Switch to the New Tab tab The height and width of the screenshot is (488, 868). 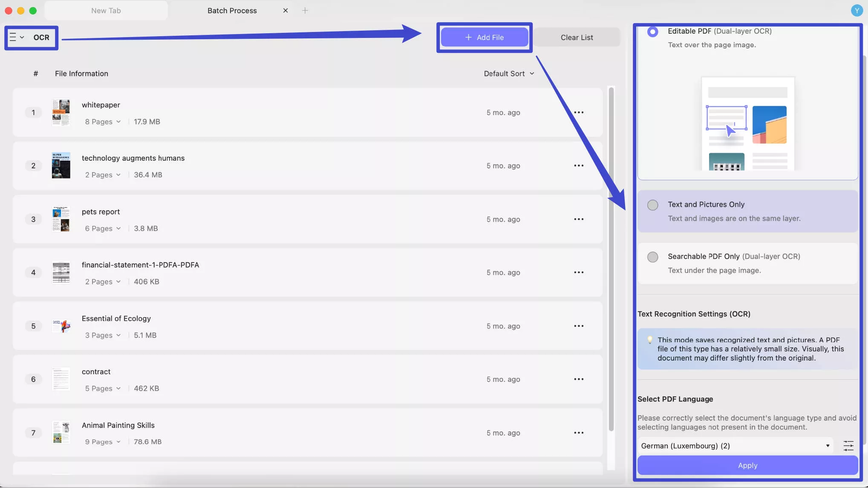coord(106,11)
